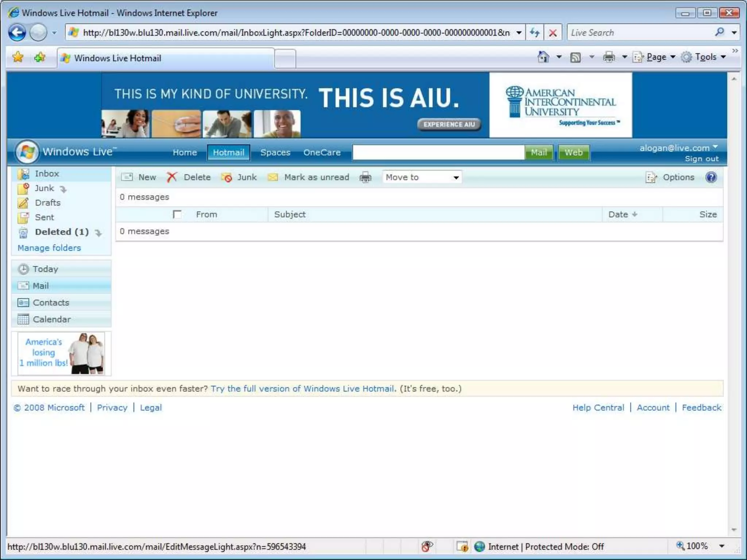Viewport: 747px width, 560px height.
Task: Open the Today section in sidebar
Action: [x=61, y=269]
